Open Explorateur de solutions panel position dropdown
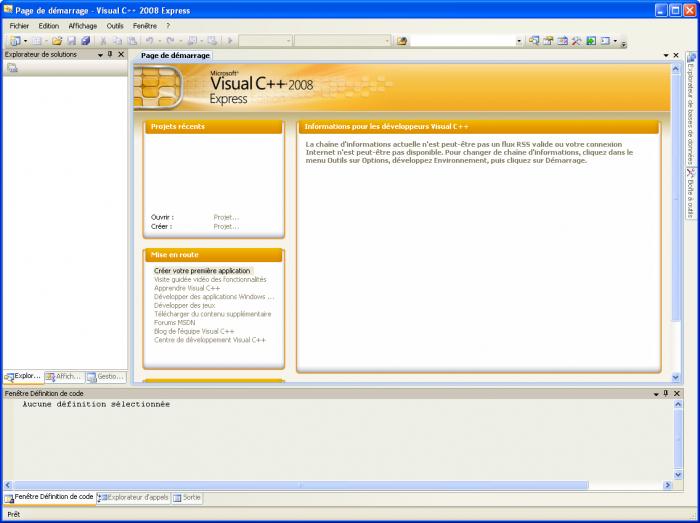 pyautogui.click(x=100, y=54)
